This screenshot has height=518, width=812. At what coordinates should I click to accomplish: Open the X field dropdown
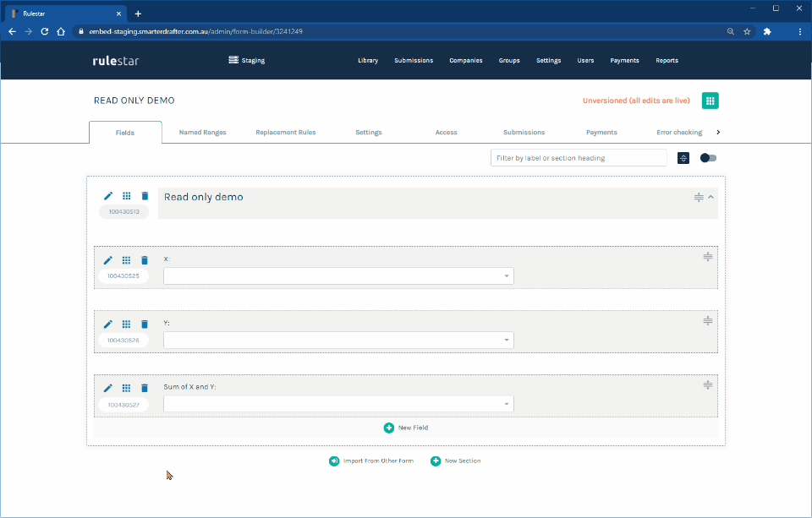(x=338, y=275)
